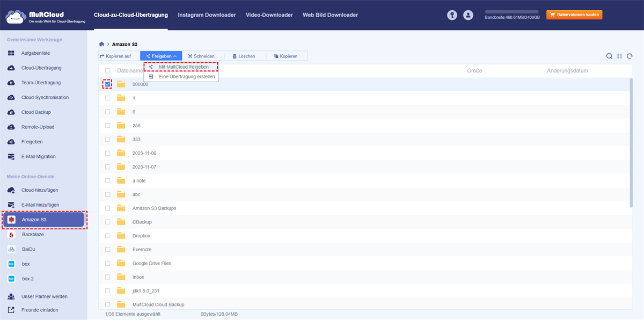Choose Eine Übertragung erstellen
This screenshot has height=320, width=644.
coord(181,77)
